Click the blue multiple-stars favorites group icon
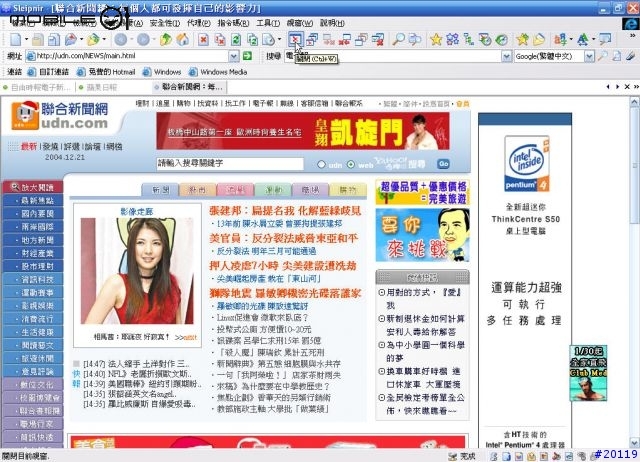 click(x=452, y=40)
